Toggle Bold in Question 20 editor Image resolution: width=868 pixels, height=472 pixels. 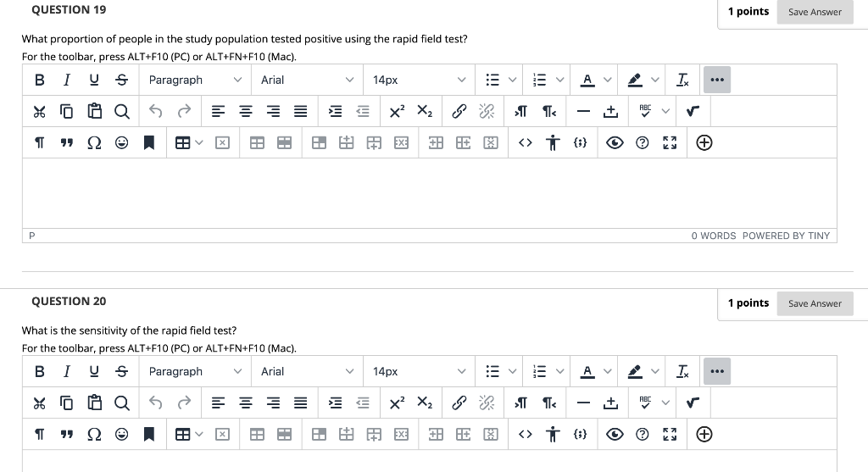point(39,371)
